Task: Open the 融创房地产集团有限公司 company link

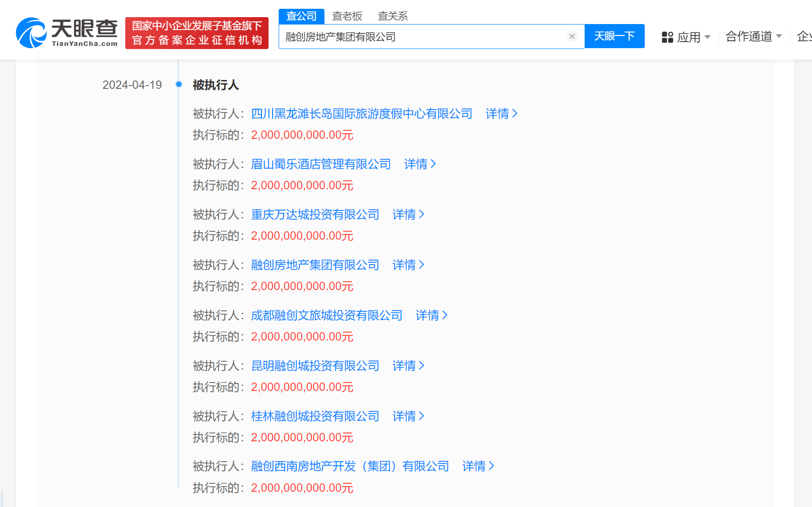Action: tap(314, 265)
